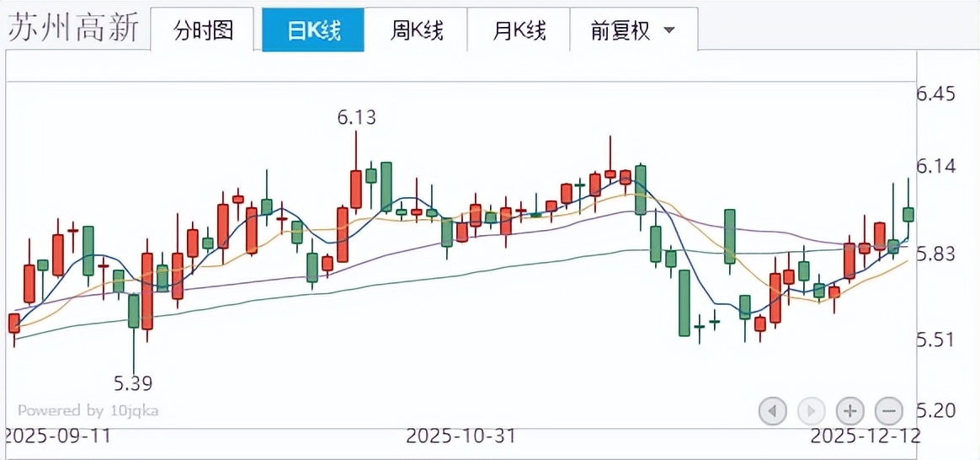This screenshot has height=460, width=980.
Task: Click the Powered by 10jqka watermark
Action: coord(88,411)
